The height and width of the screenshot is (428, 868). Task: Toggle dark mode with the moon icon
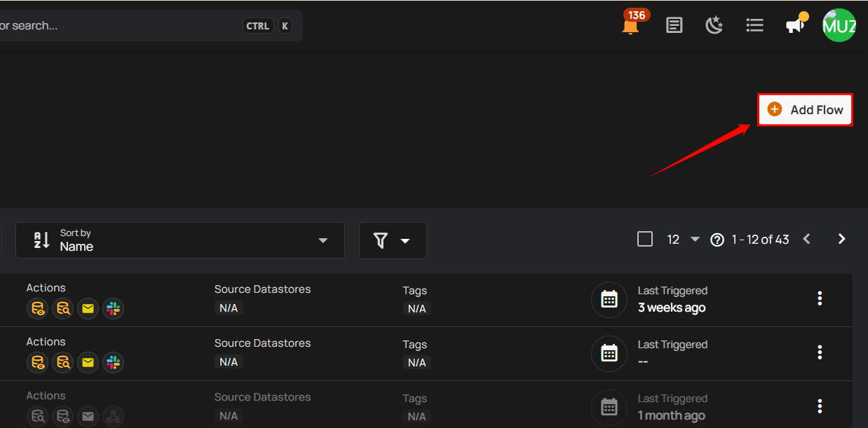pyautogui.click(x=714, y=26)
